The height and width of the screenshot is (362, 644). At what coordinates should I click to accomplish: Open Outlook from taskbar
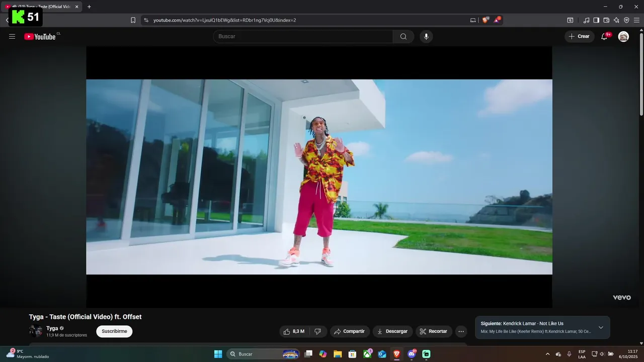382,354
